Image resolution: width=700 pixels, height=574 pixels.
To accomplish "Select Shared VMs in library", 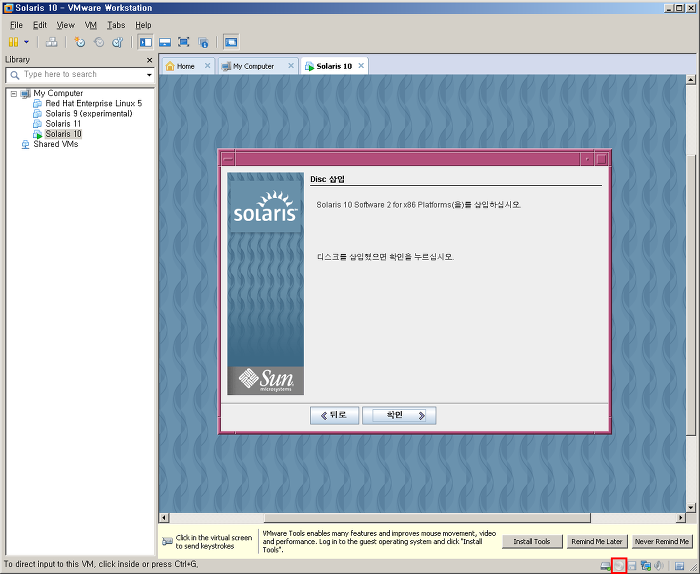I will point(55,144).
